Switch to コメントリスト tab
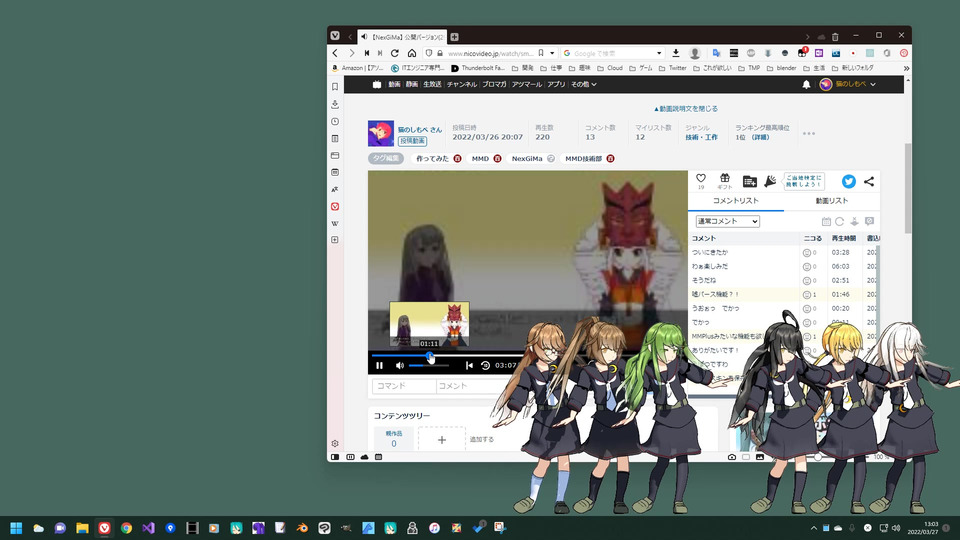The image size is (960, 540). [735, 201]
